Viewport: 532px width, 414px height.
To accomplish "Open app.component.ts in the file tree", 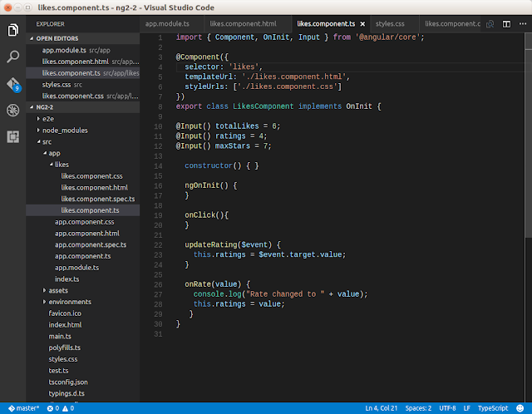I will click(x=83, y=256).
